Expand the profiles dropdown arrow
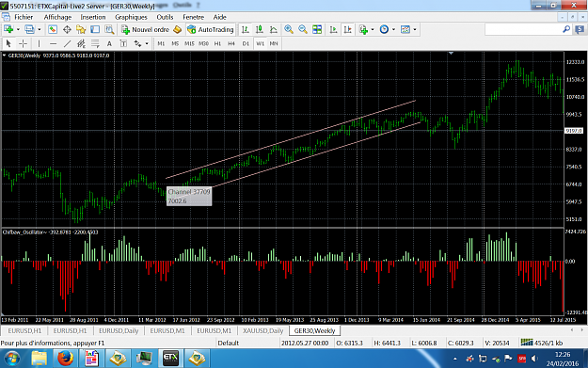588x368 pixels. click(39, 29)
